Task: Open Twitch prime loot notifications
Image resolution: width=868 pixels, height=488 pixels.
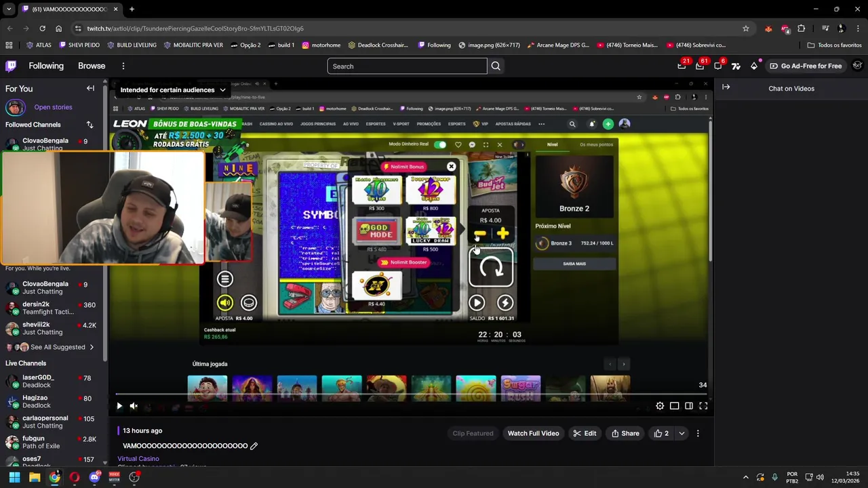Action: point(682,66)
